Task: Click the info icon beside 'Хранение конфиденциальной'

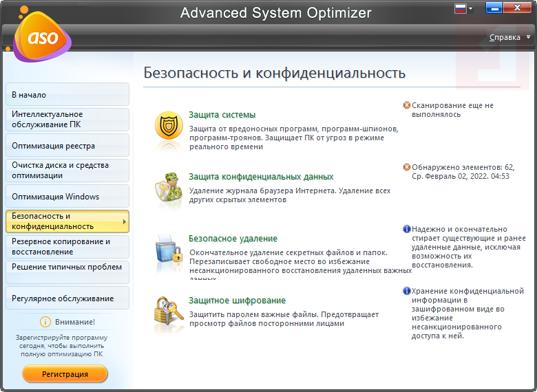Action: tap(406, 291)
